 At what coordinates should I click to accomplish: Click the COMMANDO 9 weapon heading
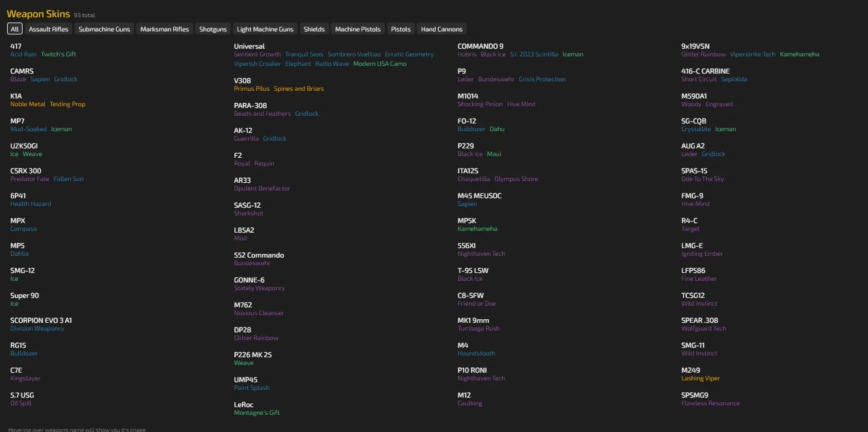480,46
